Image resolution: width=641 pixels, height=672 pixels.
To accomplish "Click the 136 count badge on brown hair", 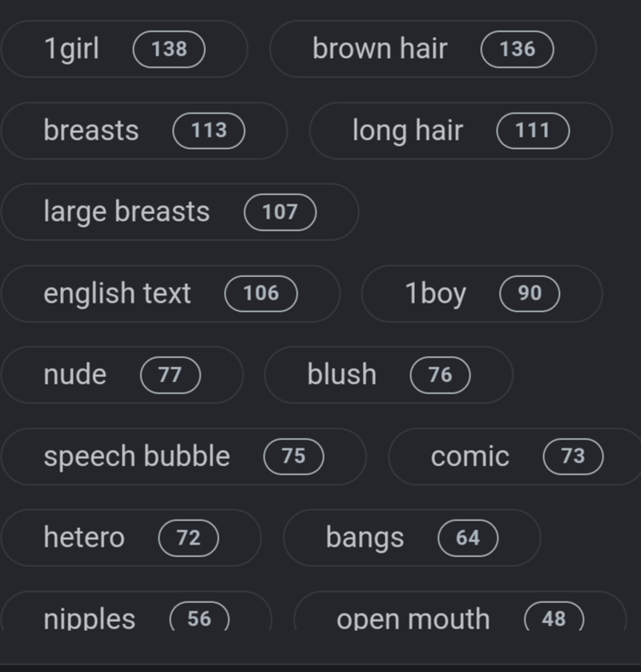I will [x=517, y=50].
